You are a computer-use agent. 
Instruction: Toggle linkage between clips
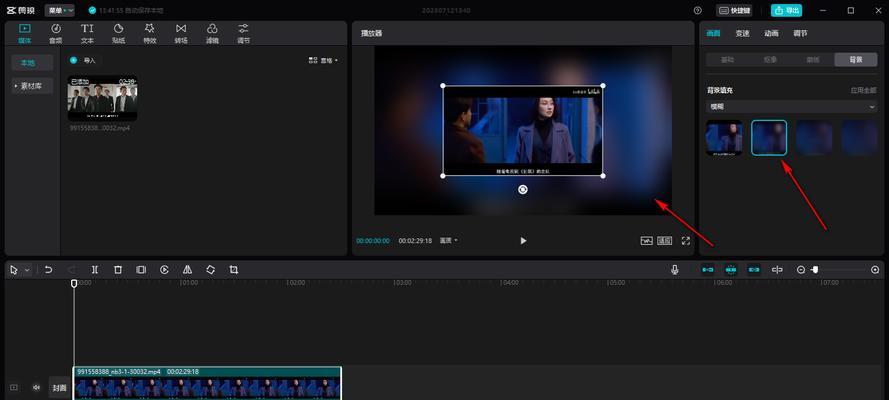(753, 270)
